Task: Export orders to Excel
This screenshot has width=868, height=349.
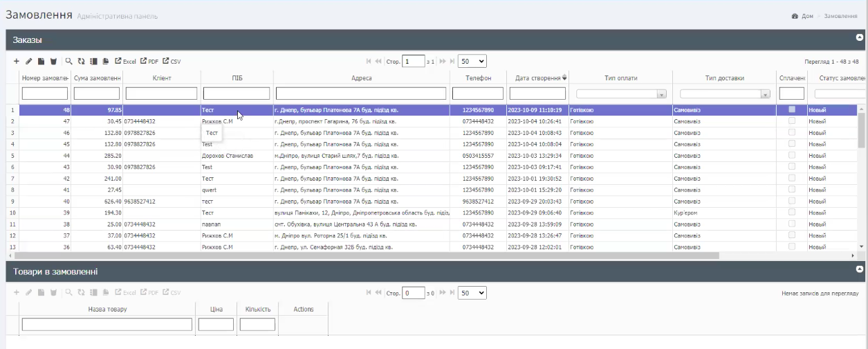Action: (x=125, y=61)
